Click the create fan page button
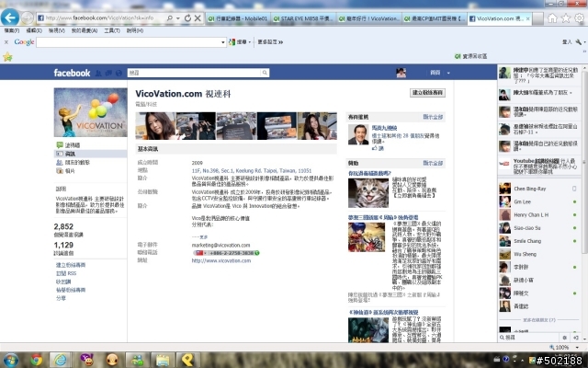This screenshot has height=368, width=588. [x=427, y=93]
